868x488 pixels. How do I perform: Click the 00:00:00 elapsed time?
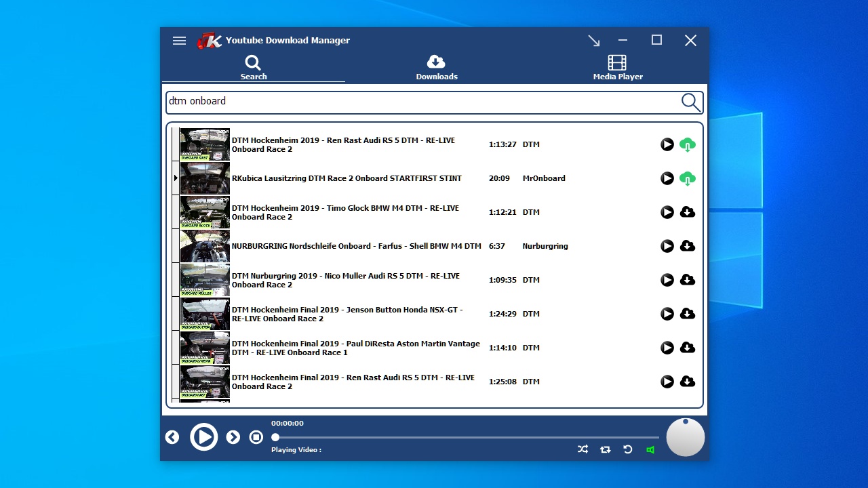pos(288,423)
